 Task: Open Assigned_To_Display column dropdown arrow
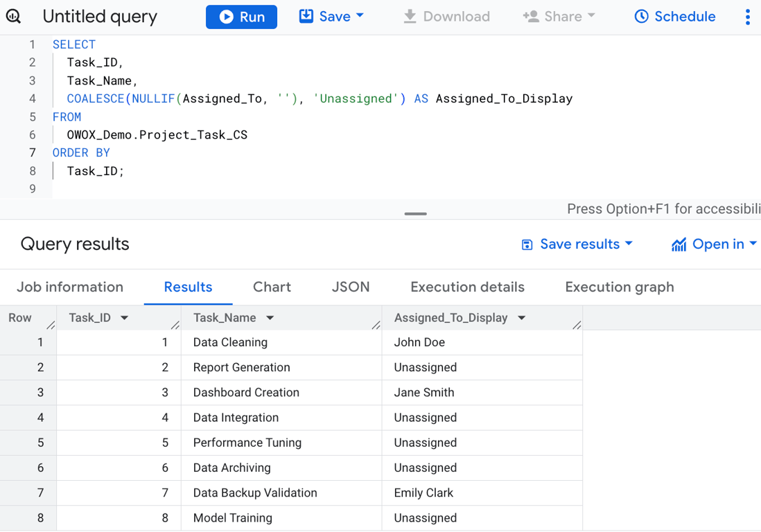point(521,318)
